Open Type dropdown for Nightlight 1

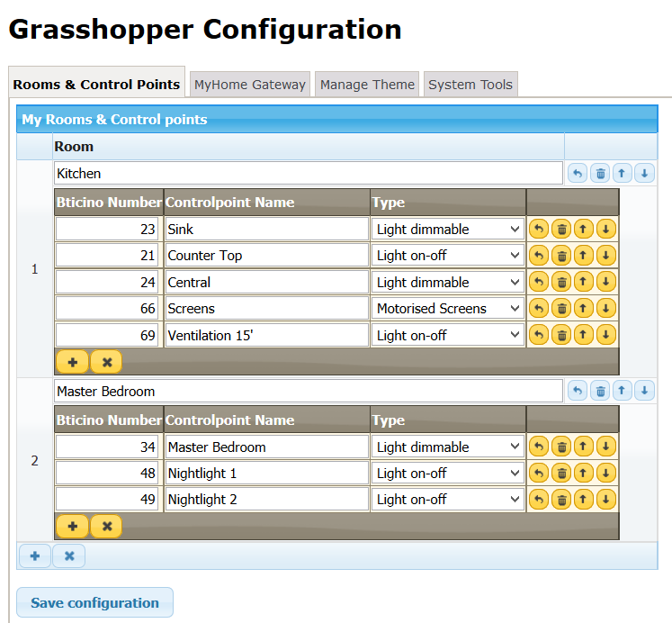[448, 474]
